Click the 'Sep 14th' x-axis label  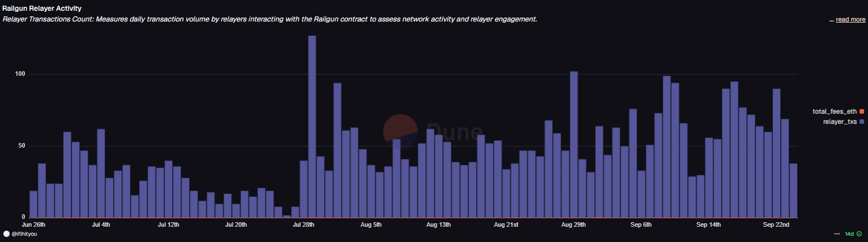709,224
